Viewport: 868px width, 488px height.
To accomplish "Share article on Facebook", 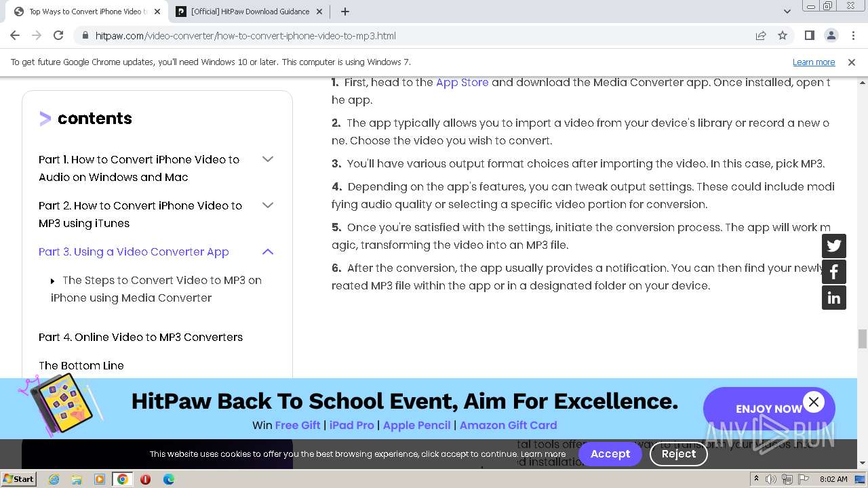I will click(x=834, y=272).
